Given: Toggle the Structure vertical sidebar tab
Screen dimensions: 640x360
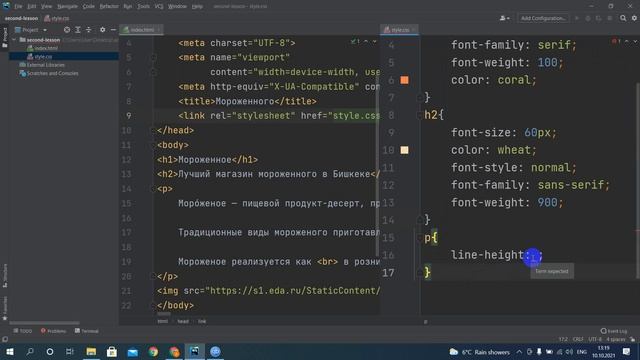Looking at the screenshot, I should [x=4, y=276].
